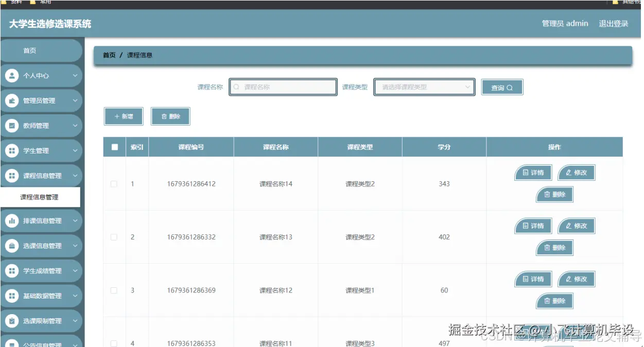Click cell 课程类型1 in row 3
The height and width of the screenshot is (347, 644).
(x=360, y=290)
